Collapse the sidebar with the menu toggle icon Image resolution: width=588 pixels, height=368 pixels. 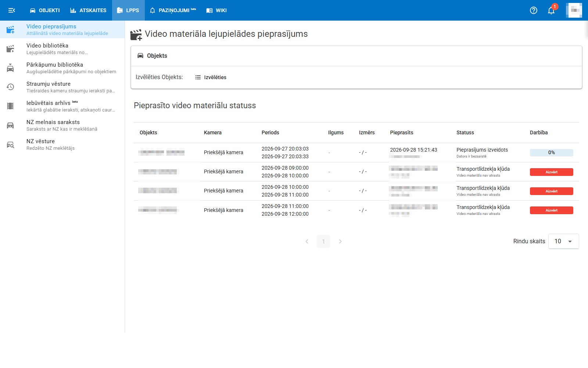pos(11,10)
